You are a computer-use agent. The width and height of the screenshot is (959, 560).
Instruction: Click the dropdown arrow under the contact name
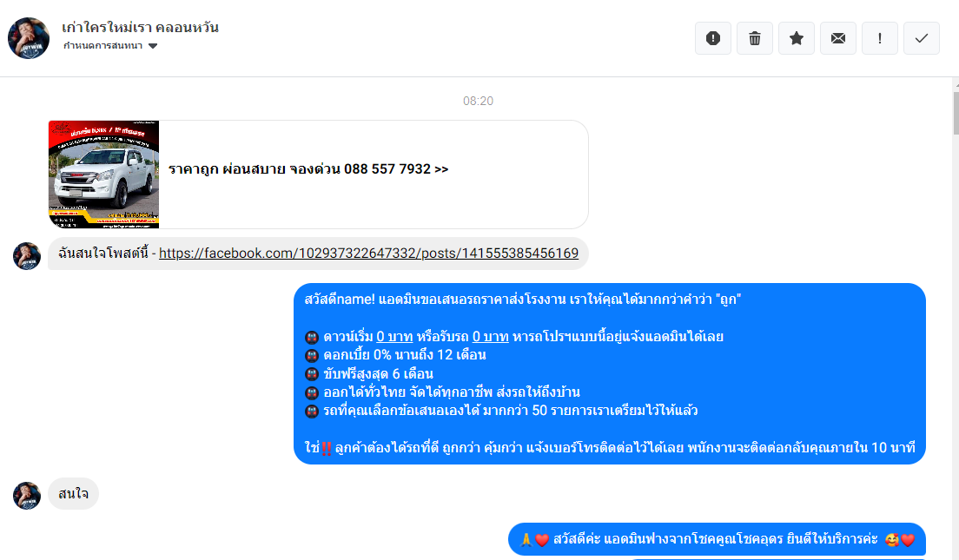click(x=153, y=46)
